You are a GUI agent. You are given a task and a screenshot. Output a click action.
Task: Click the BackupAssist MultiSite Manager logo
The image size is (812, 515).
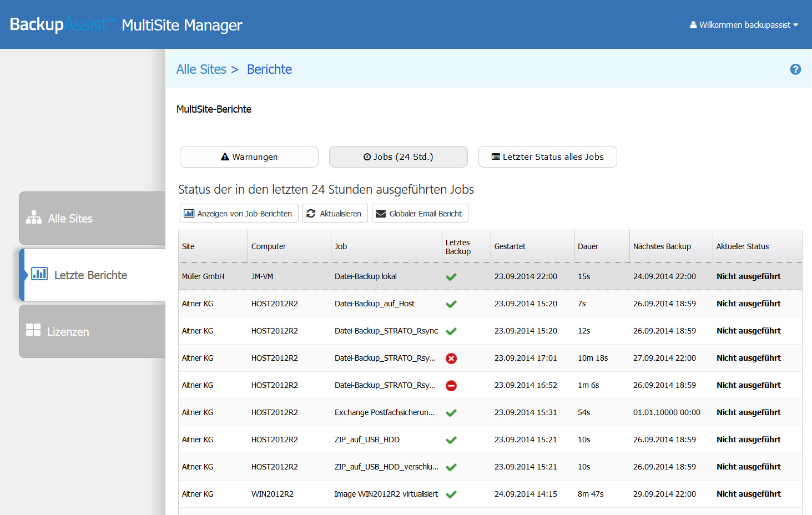tap(126, 24)
